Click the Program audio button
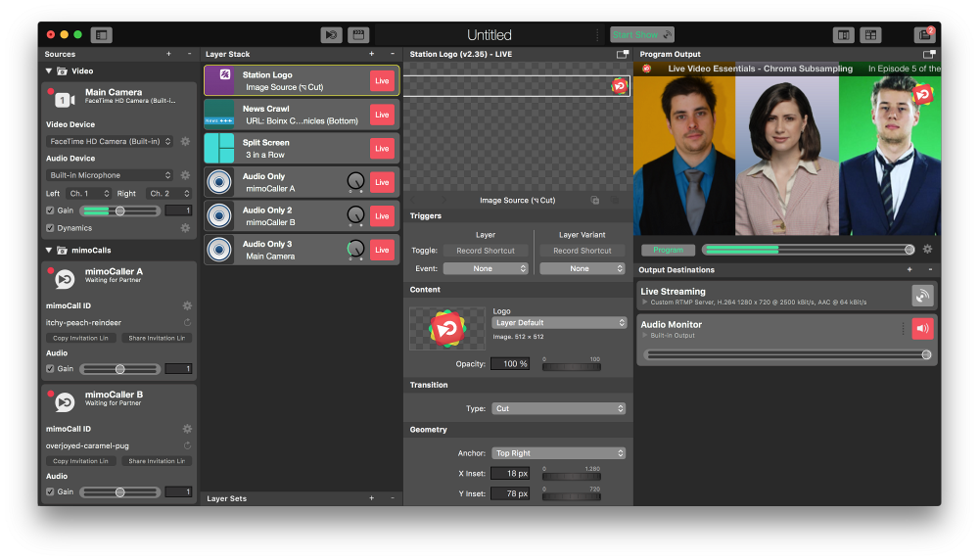The width and height of the screenshot is (979, 560). [x=668, y=250]
